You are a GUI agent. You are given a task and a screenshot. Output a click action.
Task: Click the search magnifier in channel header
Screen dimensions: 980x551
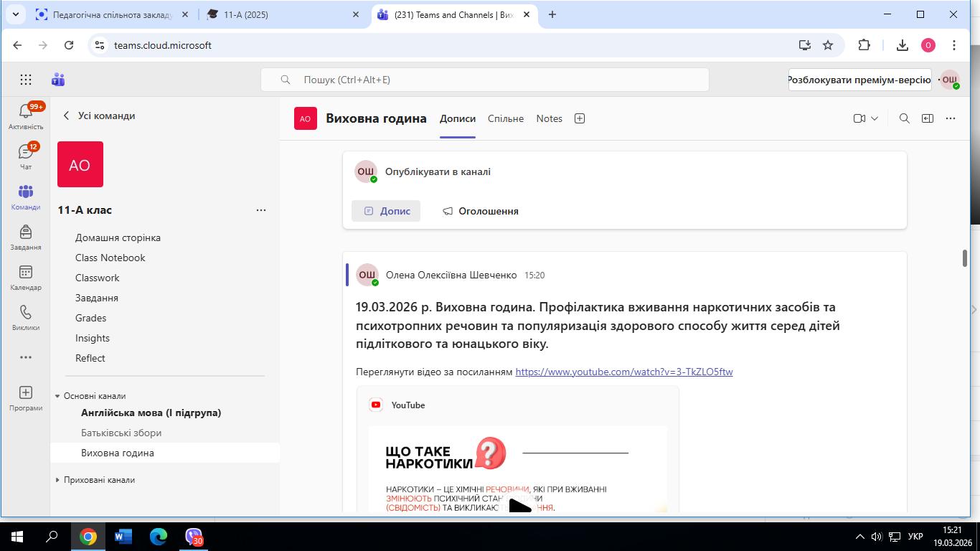tap(904, 118)
